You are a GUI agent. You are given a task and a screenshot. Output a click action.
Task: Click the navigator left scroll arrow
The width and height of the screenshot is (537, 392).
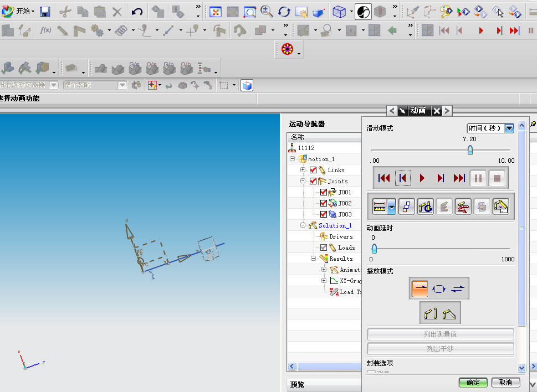[292, 367]
